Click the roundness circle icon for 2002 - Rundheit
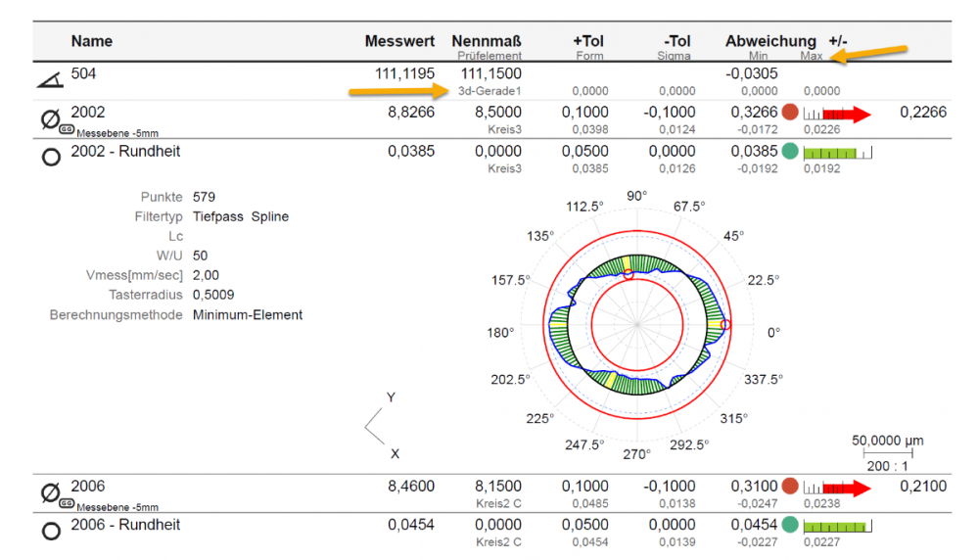This screenshot has height=560, width=978. point(50,157)
